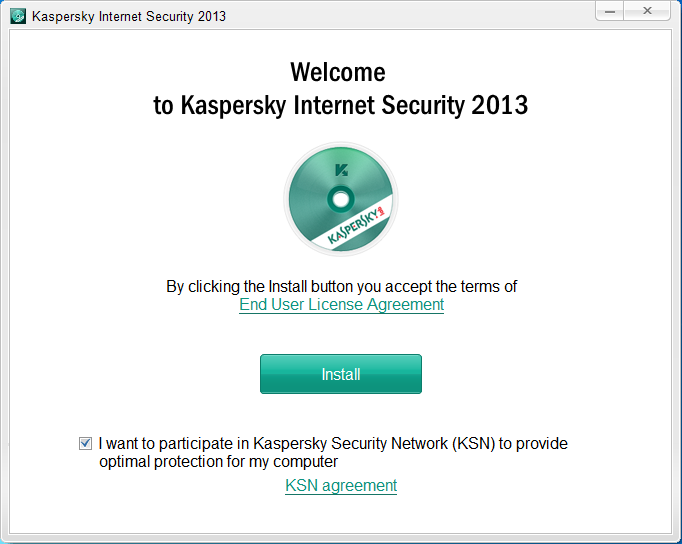Uncheck the Kaspersky Security Network participation checkbox
This screenshot has width=682, height=544.
click(x=85, y=443)
